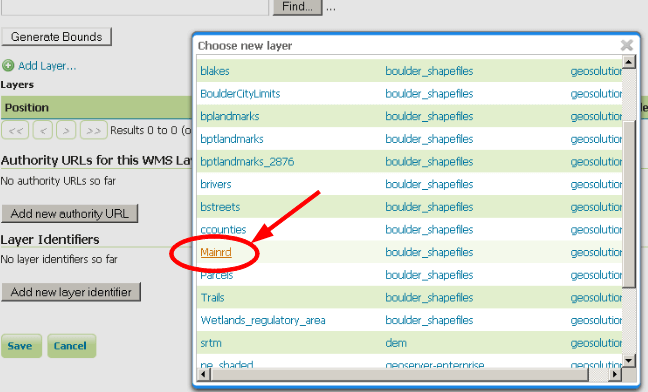Click the text field beside the Find button
This screenshot has height=392, width=648.
(x=135, y=7)
